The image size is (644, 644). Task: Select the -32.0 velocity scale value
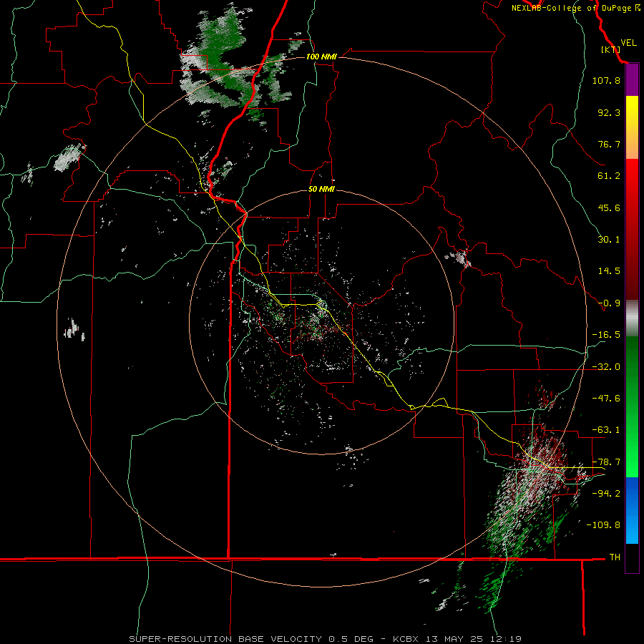click(x=606, y=367)
